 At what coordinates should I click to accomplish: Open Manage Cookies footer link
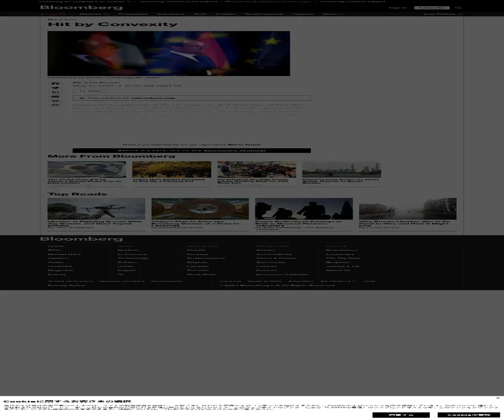[x=122, y=281]
